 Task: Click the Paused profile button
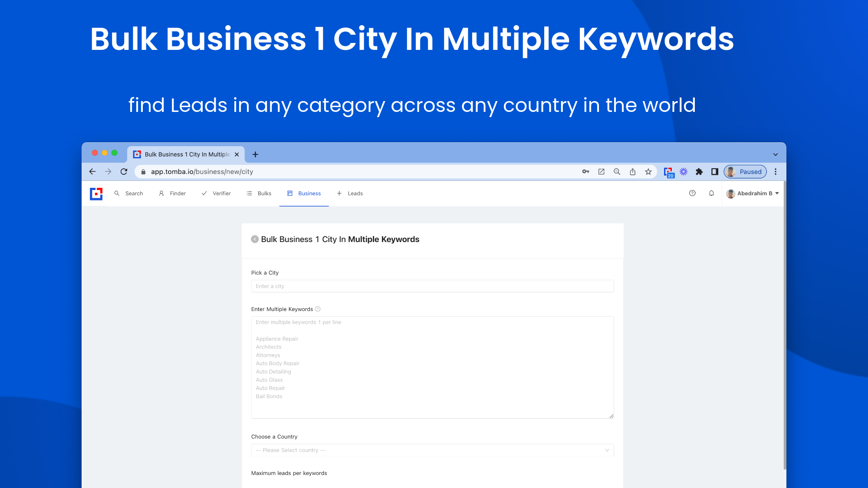tap(745, 172)
